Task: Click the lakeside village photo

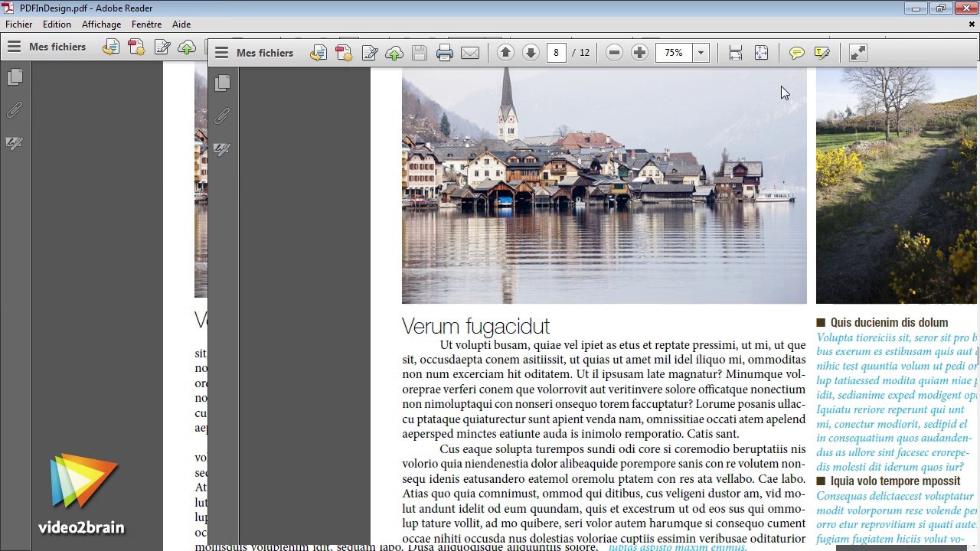Action: (x=604, y=186)
